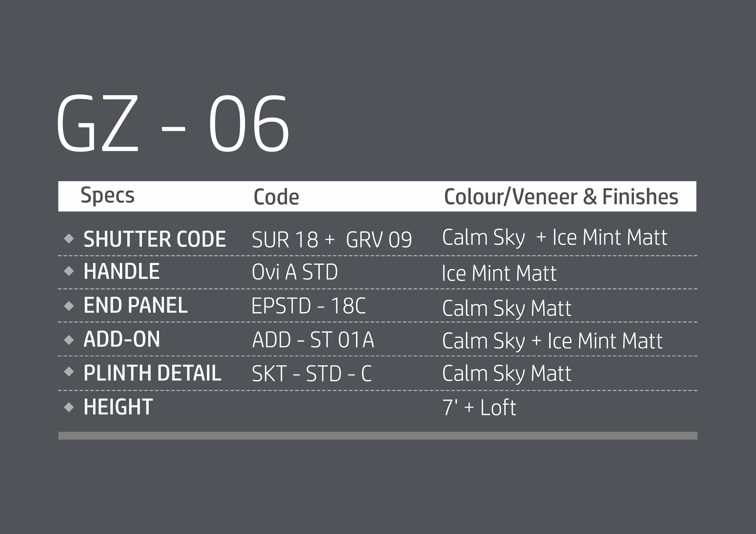Click the diamond bullet beside ADD-ON

(x=69, y=340)
